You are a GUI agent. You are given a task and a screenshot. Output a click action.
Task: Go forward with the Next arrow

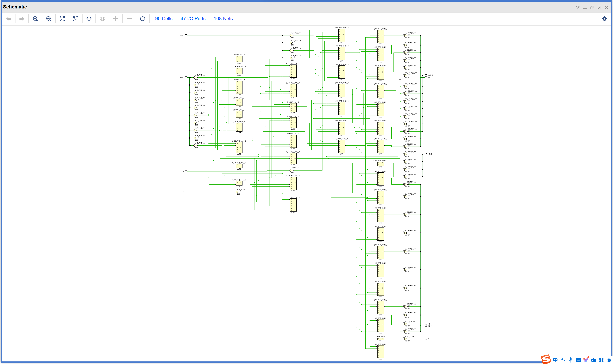point(22,19)
